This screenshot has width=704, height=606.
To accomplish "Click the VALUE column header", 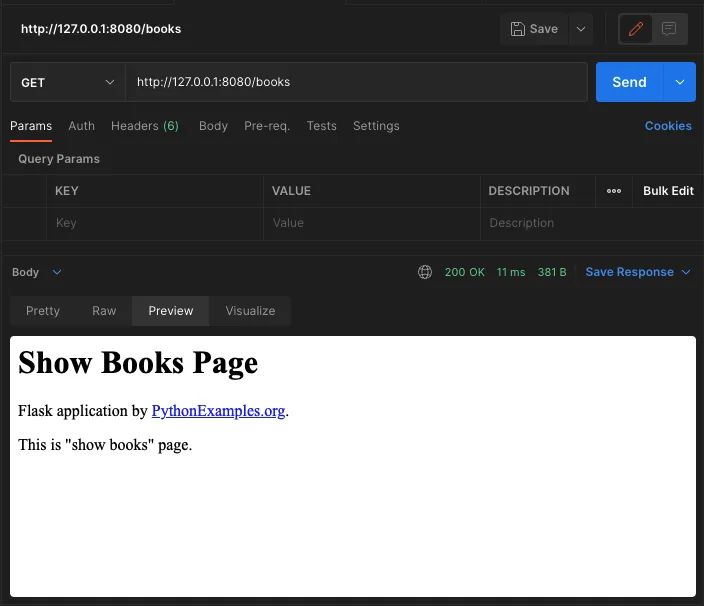I will tap(291, 191).
